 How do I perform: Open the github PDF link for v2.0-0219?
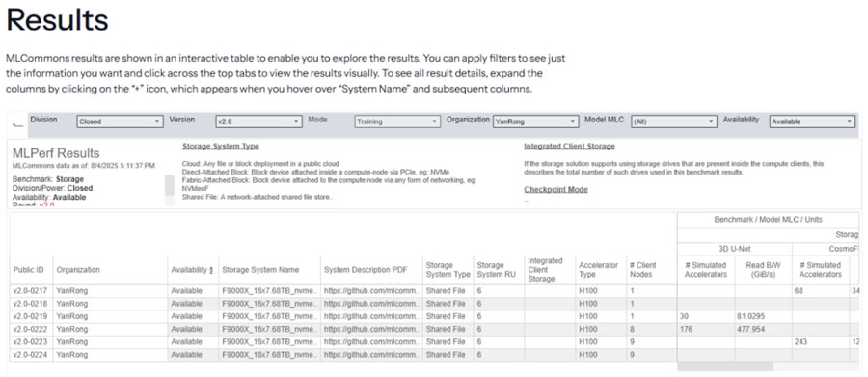[x=372, y=316]
